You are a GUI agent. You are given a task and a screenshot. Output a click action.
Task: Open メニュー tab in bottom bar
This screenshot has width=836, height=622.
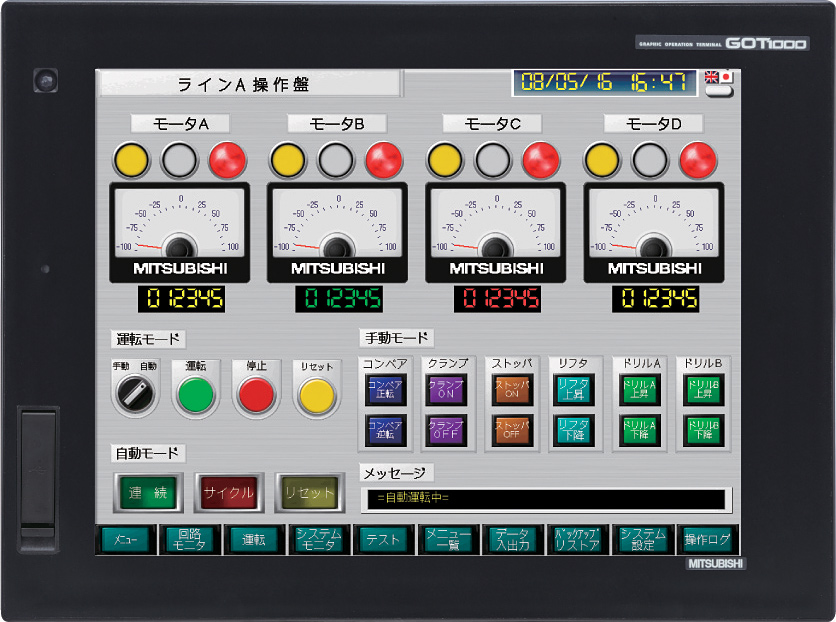(x=126, y=540)
